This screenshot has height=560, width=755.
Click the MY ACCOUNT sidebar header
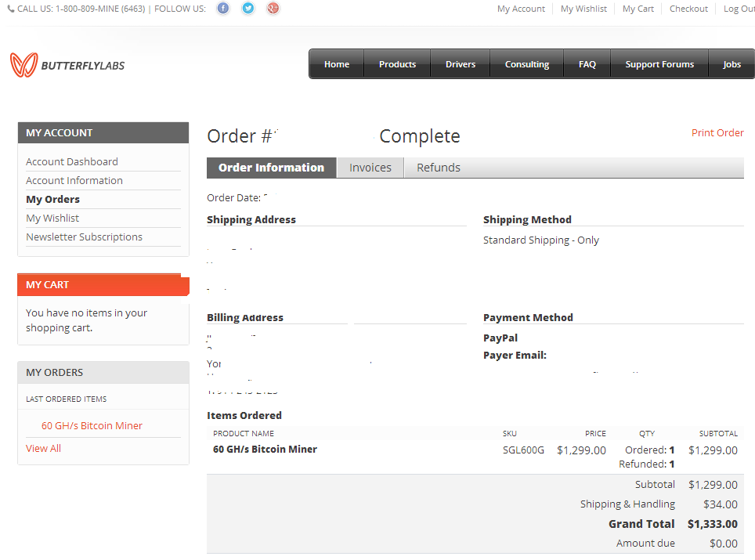coord(103,133)
